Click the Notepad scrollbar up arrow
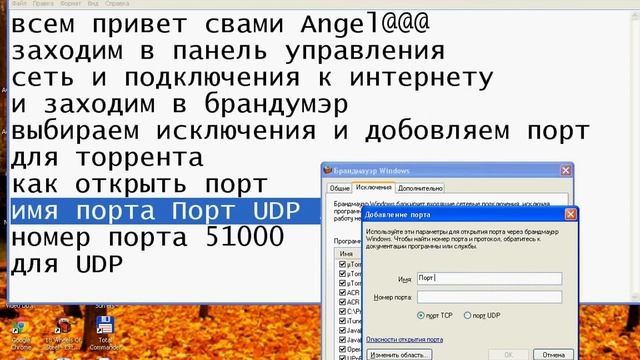The height and width of the screenshot is (360, 640). tap(635, 16)
